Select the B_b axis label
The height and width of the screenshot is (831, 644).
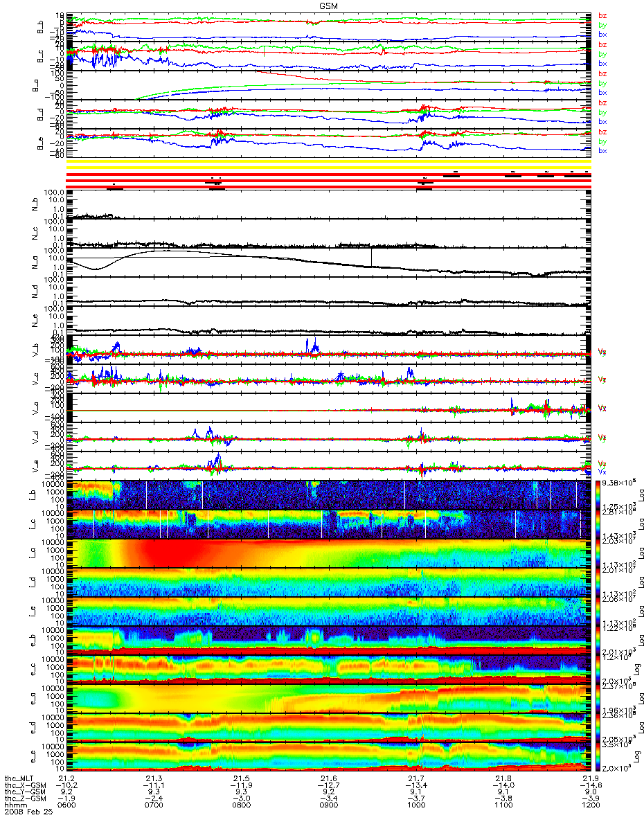point(40,27)
